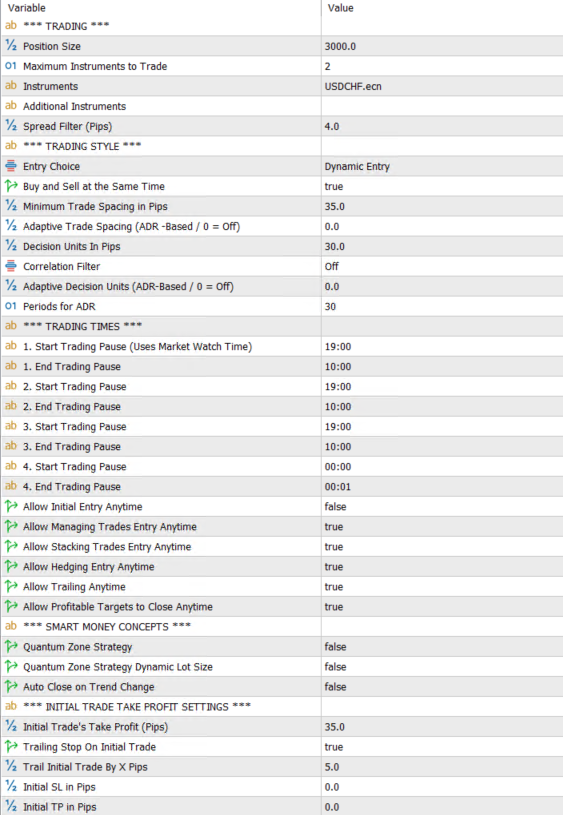Select the 3. End Trading Pause row label
Image resolution: width=563 pixels, height=815 pixels.
pyautogui.click(x=72, y=446)
